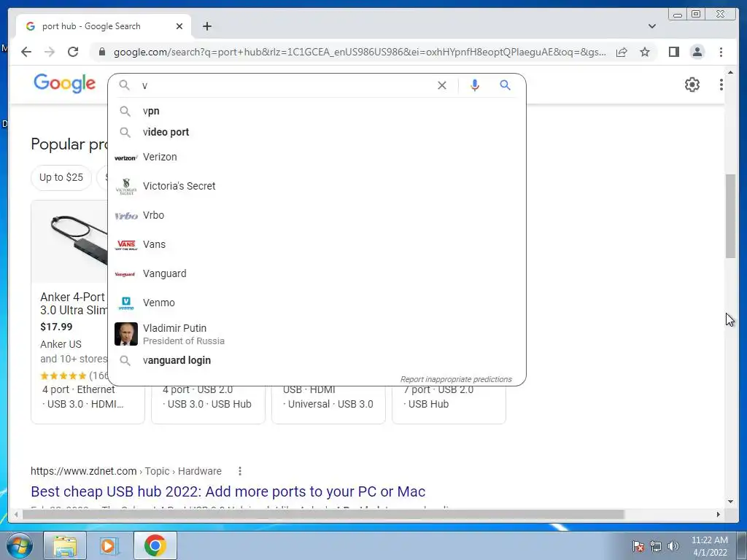Pick the Vans suggestion
747x560 pixels.
coord(317,244)
